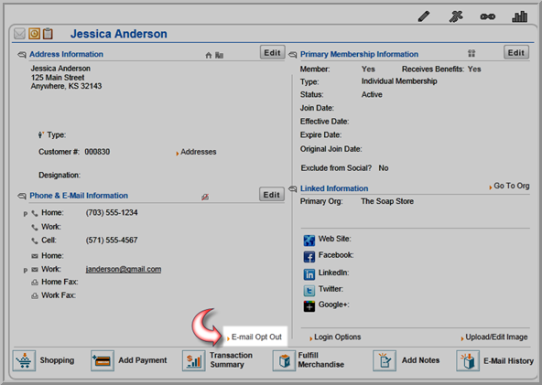Click the envelope icon beside Jessica Anderson

point(20,34)
